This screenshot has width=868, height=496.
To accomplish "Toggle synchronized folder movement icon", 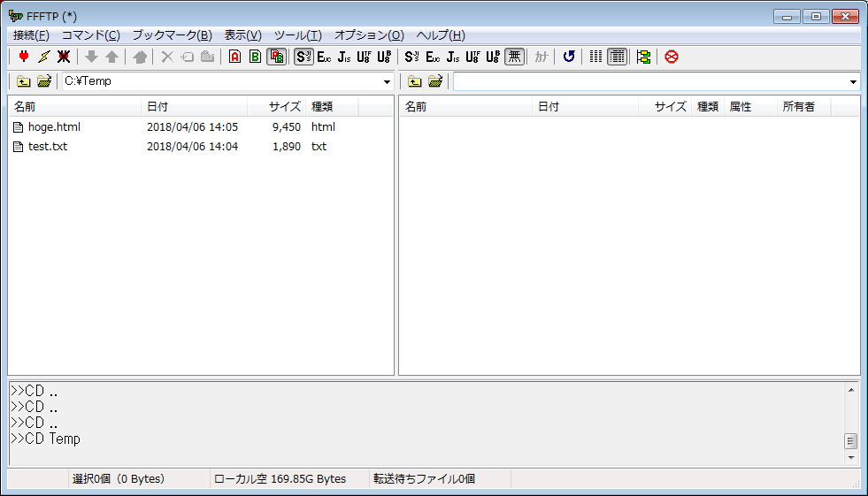I will click(x=643, y=57).
